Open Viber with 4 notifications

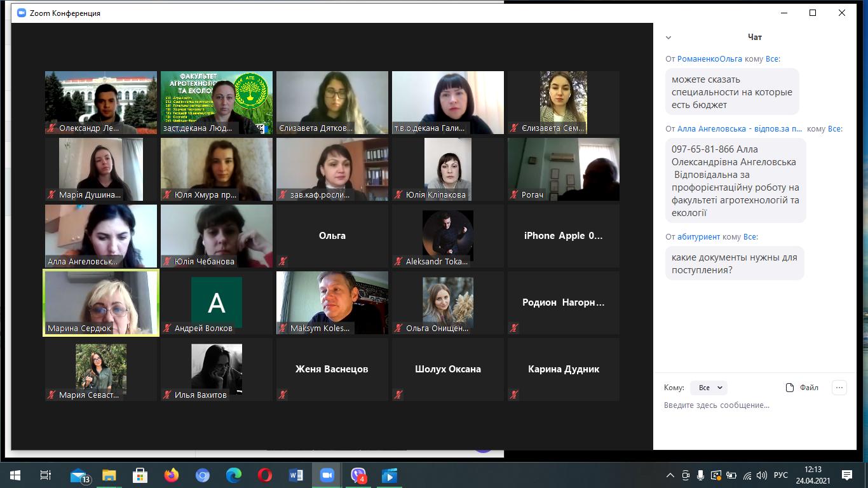[358, 475]
